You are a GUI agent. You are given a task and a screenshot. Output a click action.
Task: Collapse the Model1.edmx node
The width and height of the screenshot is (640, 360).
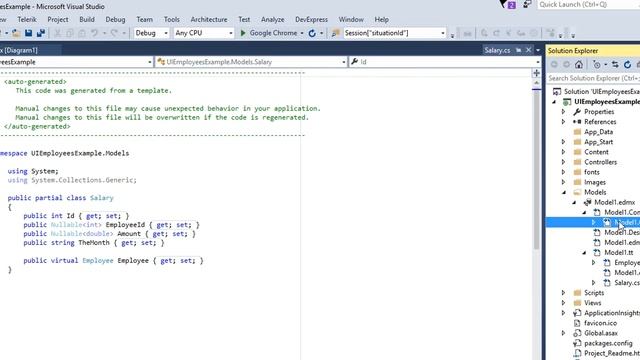pos(574,202)
